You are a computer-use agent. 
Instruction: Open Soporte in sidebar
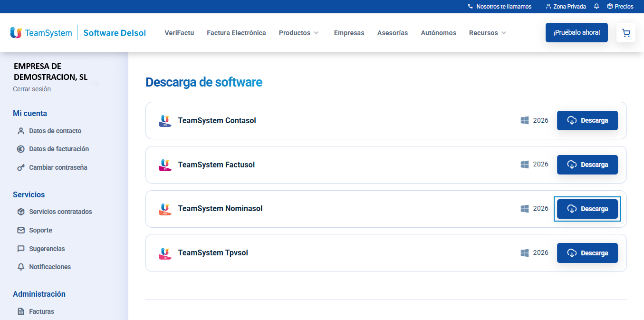point(40,230)
